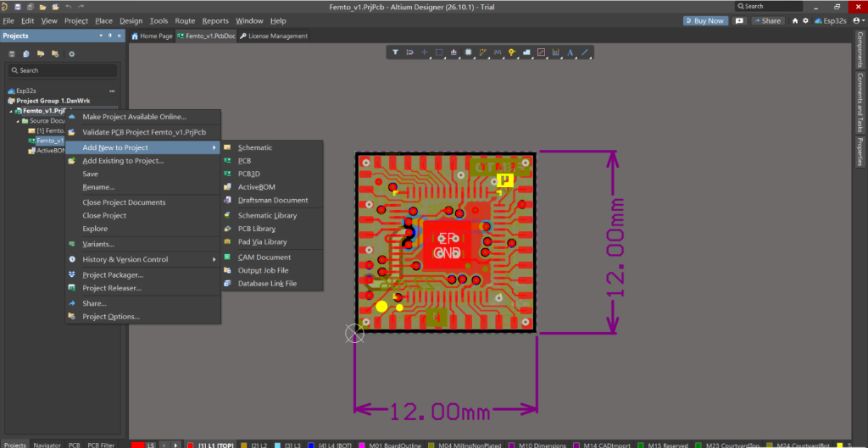Open Properties side panel tab
The image size is (868, 448).
click(x=860, y=152)
